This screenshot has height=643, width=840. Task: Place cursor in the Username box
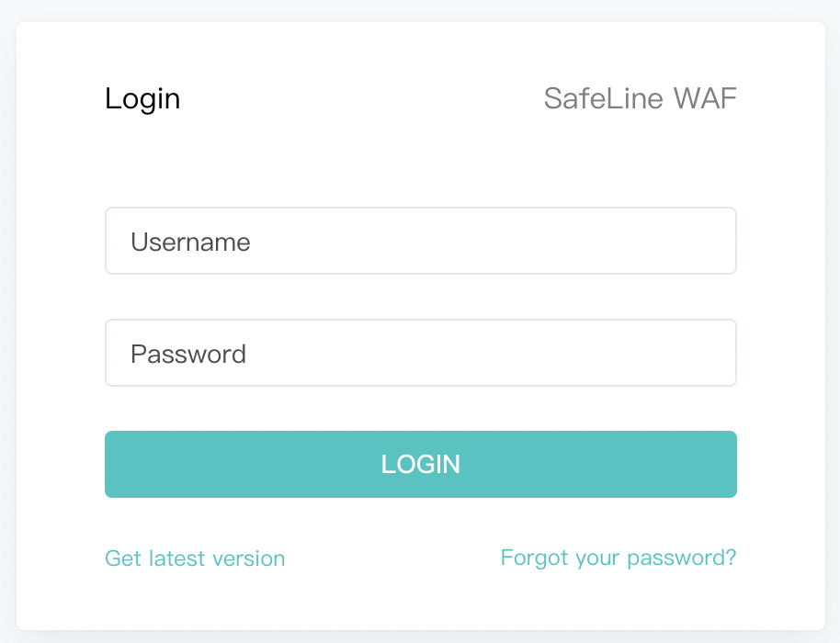point(420,241)
